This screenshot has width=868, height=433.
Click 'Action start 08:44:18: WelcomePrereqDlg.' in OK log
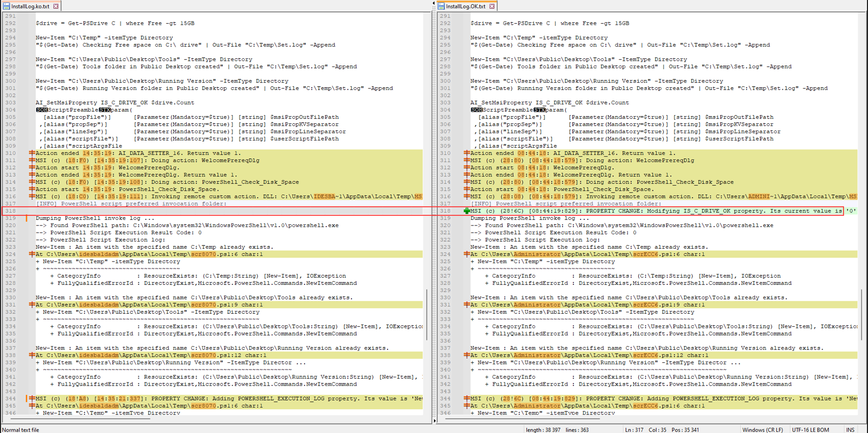pyautogui.click(x=542, y=168)
